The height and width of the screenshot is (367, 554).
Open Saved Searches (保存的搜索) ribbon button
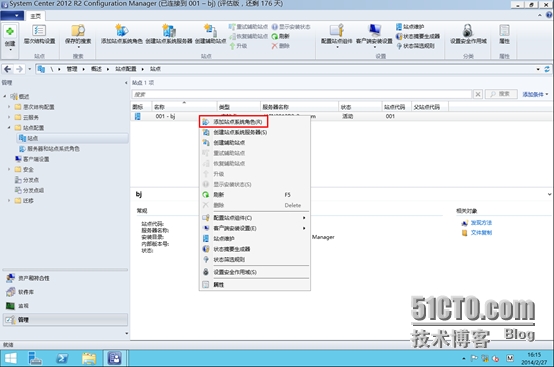[x=78, y=35]
